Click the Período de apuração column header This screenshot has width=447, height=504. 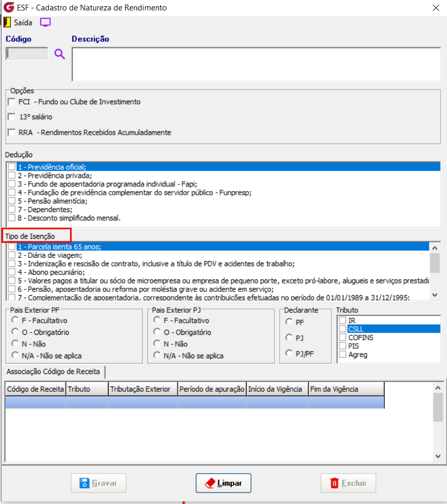[212, 389]
